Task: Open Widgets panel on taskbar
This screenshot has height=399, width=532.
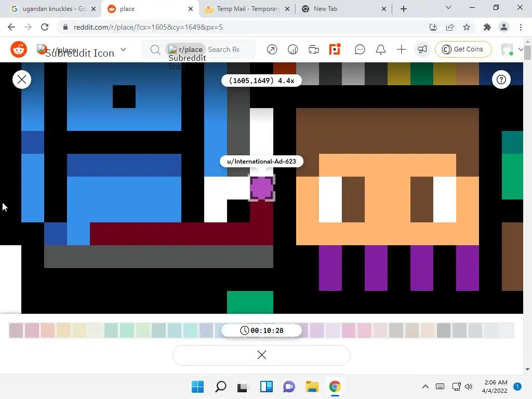Action: point(267,387)
